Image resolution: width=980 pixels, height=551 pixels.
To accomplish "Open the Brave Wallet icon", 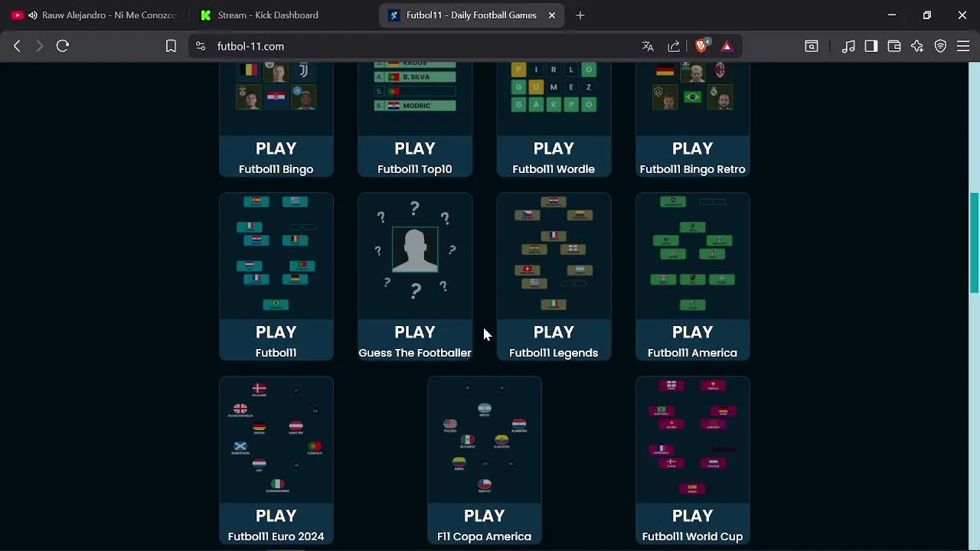I will click(894, 46).
